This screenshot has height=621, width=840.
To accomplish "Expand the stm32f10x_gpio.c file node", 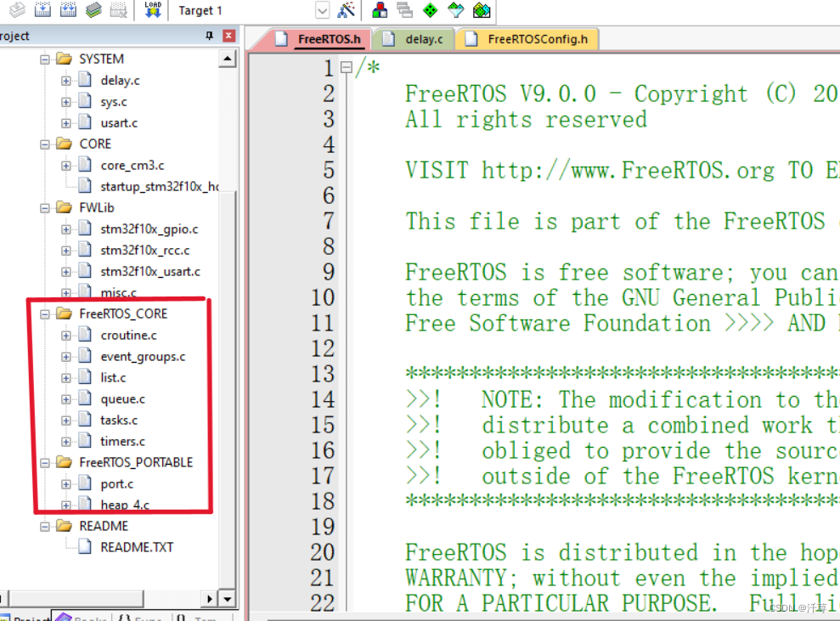I will click(x=66, y=229).
